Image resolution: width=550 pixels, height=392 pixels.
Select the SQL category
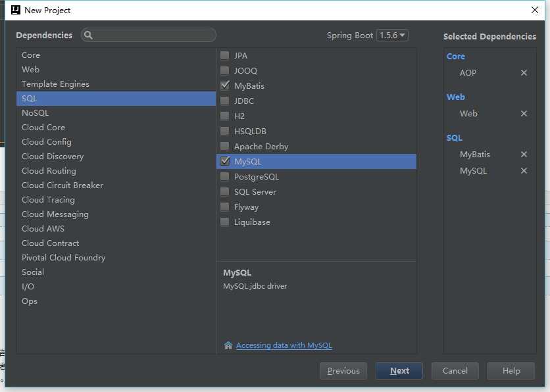click(x=116, y=99)
